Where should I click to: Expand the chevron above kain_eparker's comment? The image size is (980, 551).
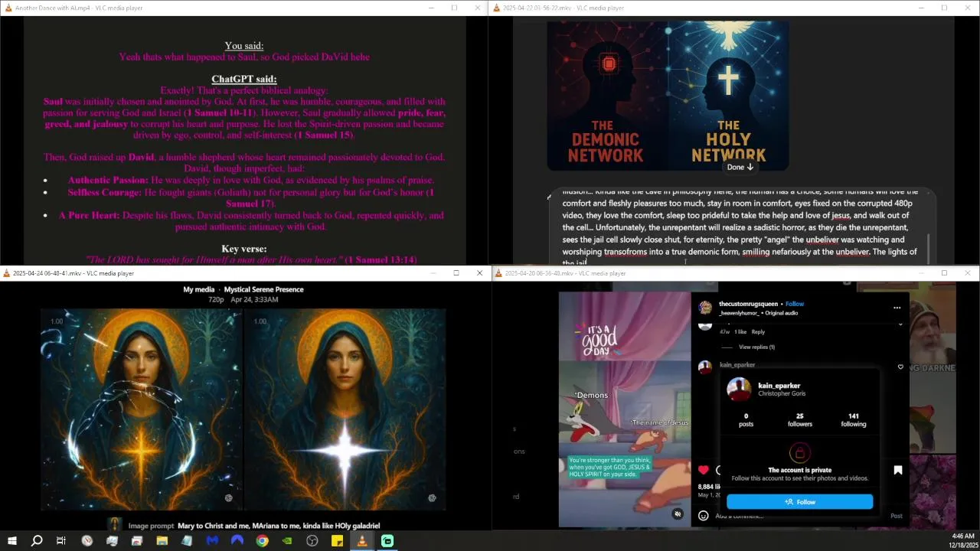[x=900, y=324]
